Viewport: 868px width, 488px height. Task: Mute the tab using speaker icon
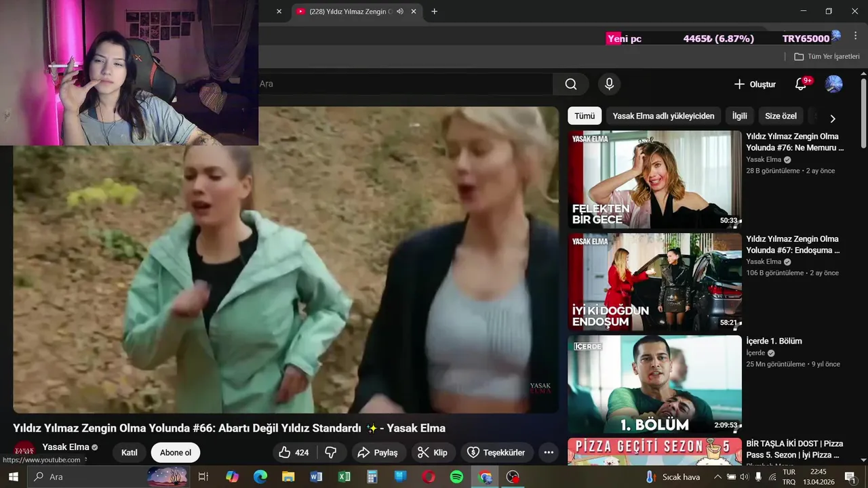point(400,12)
